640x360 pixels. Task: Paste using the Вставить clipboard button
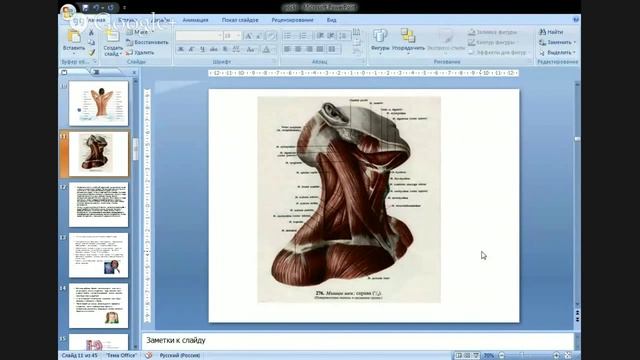74,41
